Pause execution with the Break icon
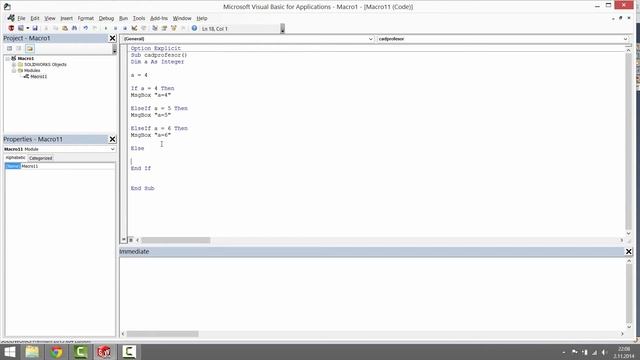Image resolution: width=640 pixels, height=360 pixels. tap(116, 28)
